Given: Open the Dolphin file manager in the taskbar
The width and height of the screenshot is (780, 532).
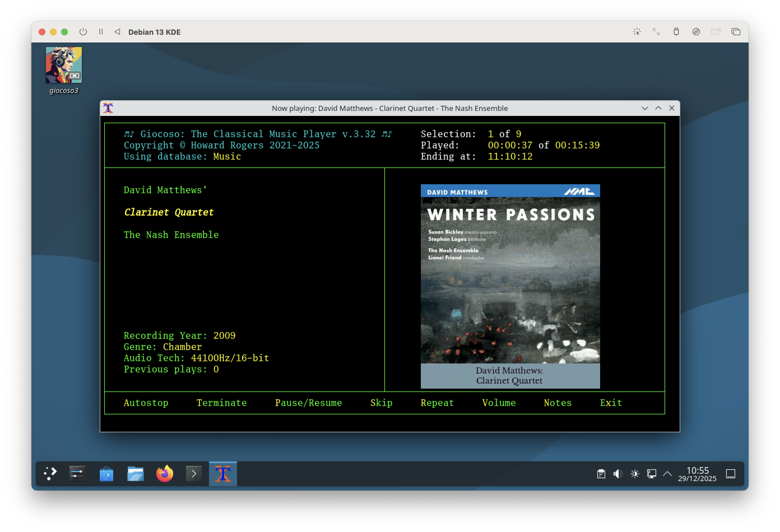Looking at the screenshot, I should [135, 474].
